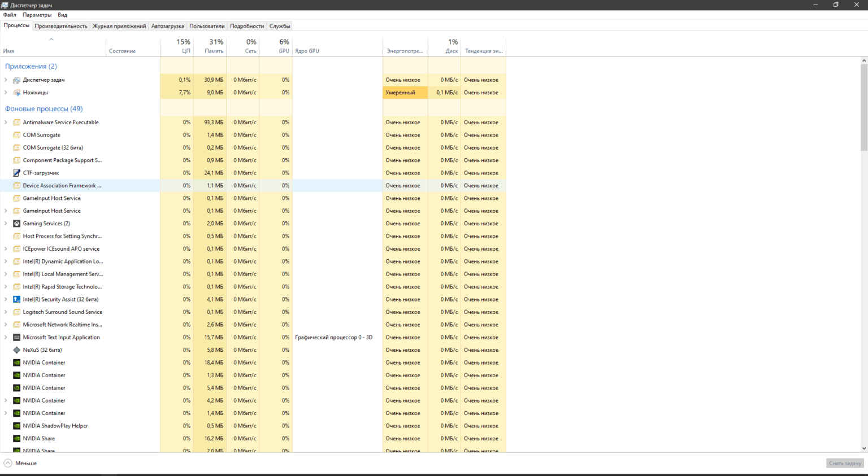Select the COM Surrogate row with 1,4 МБ
Viewport: 868px width, 476px height.
pos(253,135)
